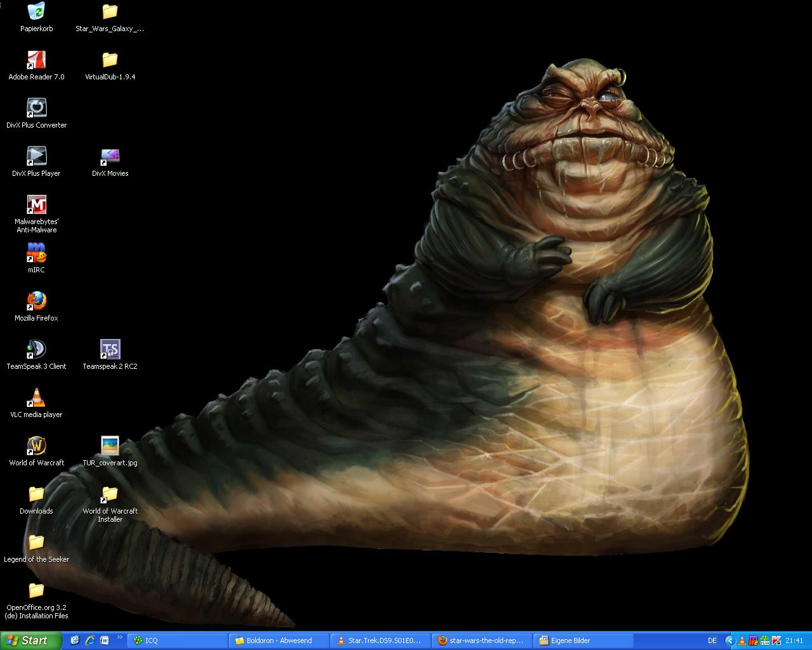Image resolution: width=812 pixels, height=650 pixels.
Task: Expand hidden system tray icons
Action: pos(730,640)
